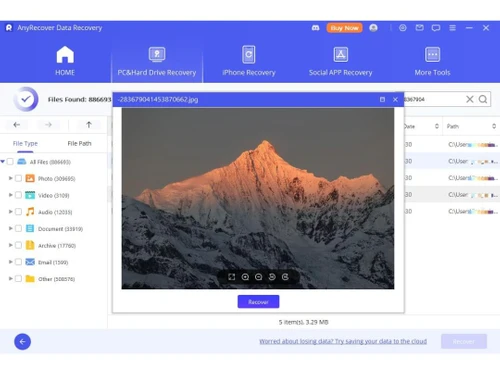Open Social APP Recovery tab
The height and width of the screenshot is (375, 500).
[340, 61]
